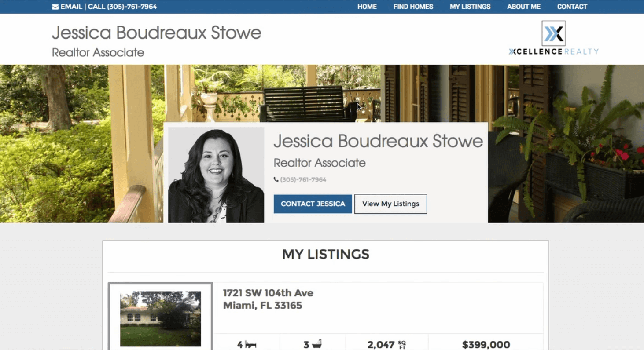Click the phone icon beside the agent number

coord(276,179)
